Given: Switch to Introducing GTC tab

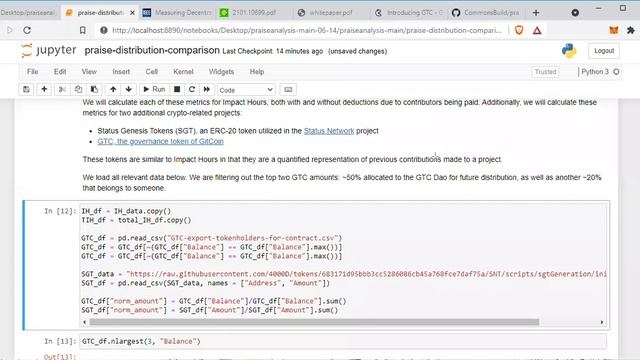Looking at the screenshot, I should pyautogui.click(x=409, y=13).
